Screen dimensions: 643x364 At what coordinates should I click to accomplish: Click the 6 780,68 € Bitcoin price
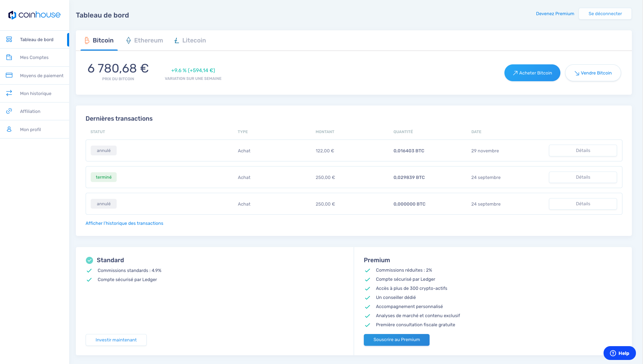tap(118, 68)
